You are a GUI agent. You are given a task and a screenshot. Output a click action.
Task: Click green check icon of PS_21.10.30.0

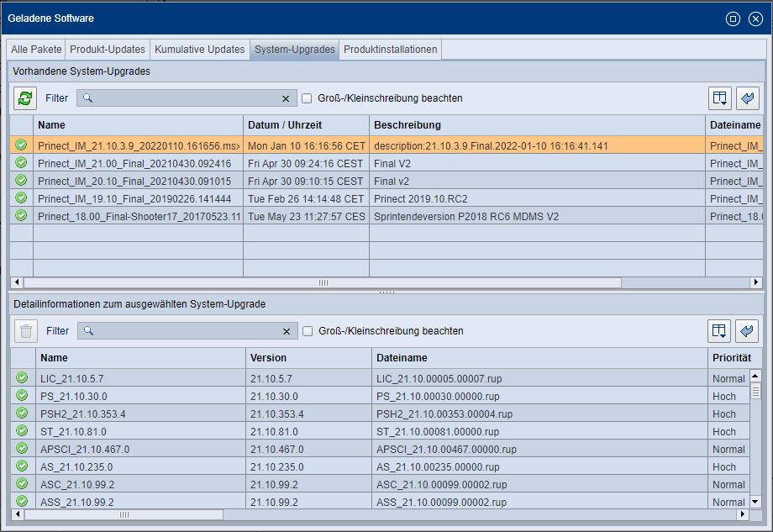pyautogui.click(x=22, y=395)
